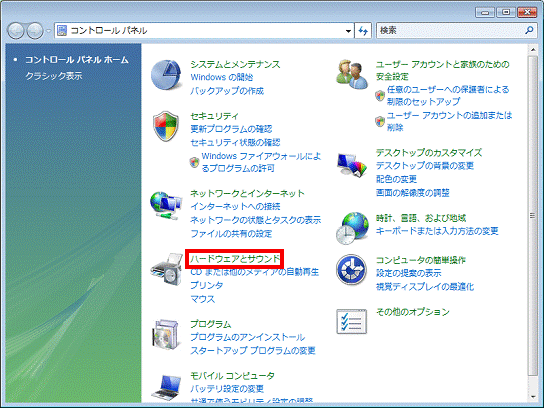Viewport: 544px width, 408px height.
Task: Open マウス link
Action: click(203, 299)
